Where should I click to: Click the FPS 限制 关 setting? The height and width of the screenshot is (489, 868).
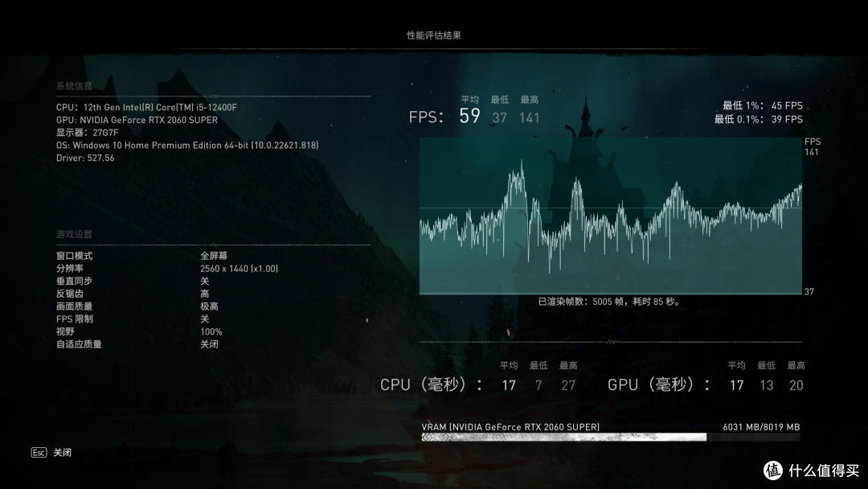(x=204, y=318)
